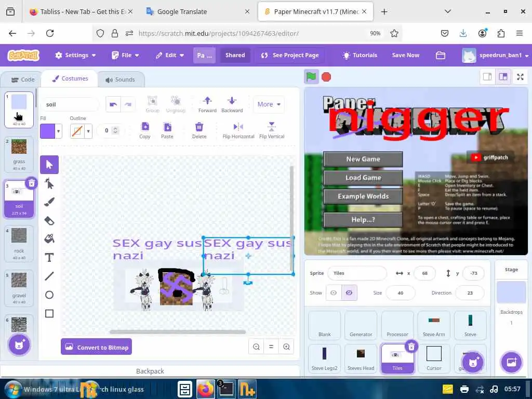Switch to large stage layout

[x=503, y=77]
